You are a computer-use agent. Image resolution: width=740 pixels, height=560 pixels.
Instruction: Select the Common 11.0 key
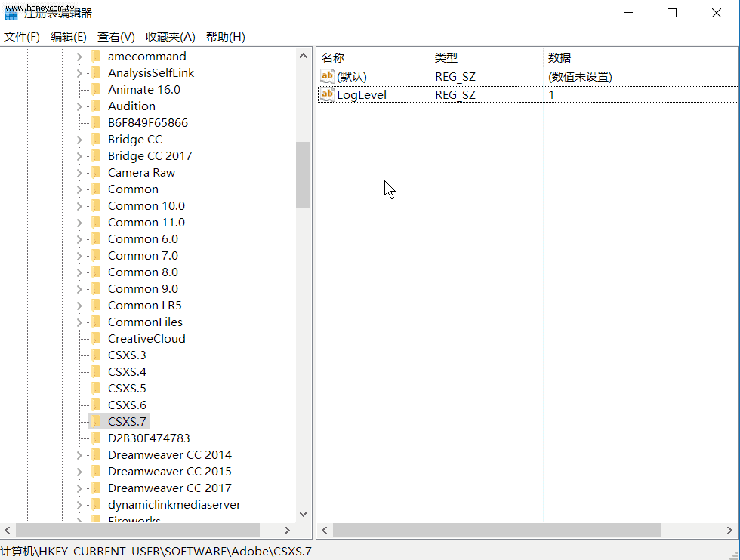tap(146, 222)
